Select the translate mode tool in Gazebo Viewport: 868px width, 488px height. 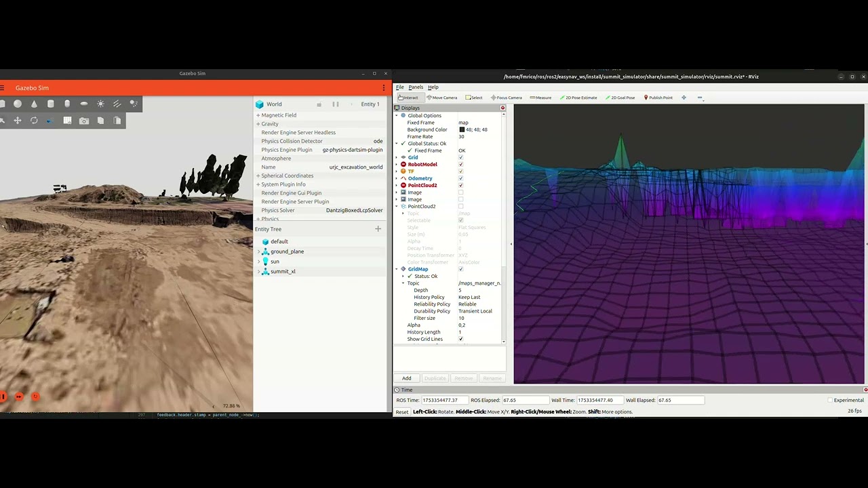click(x=18, y=121)
